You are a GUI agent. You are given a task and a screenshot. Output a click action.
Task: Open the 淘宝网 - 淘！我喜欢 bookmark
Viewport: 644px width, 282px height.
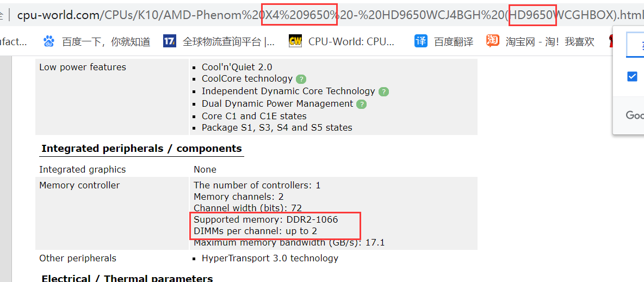(550, 41)
